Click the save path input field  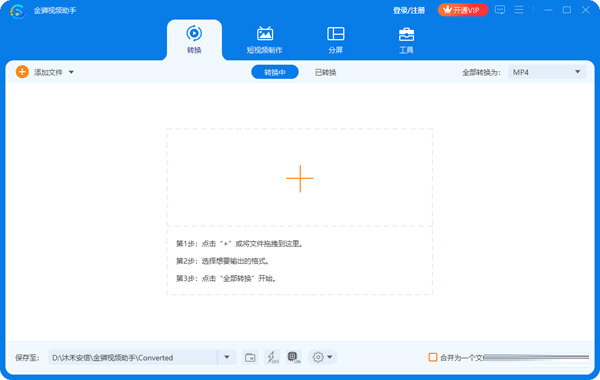(x=133, y=358)
